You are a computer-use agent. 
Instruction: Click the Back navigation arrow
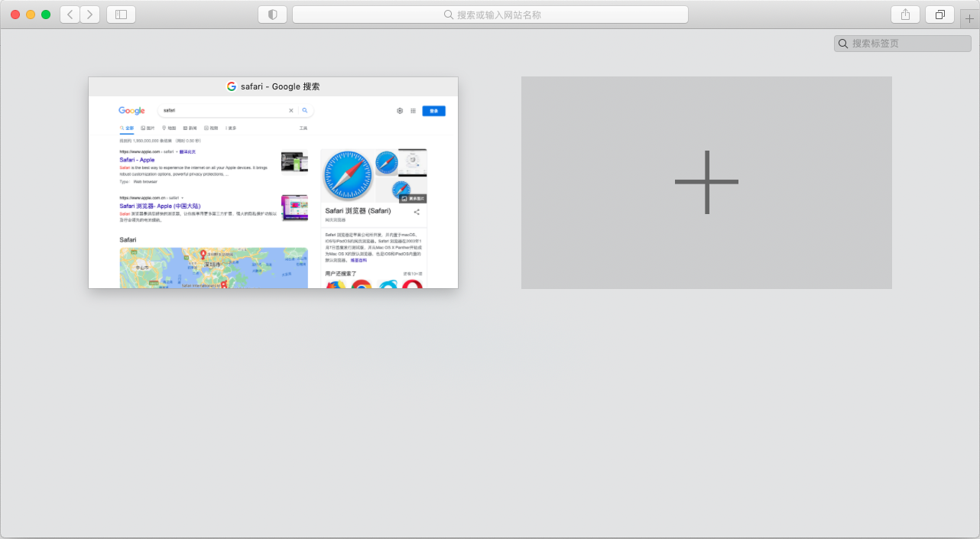point(70,15)
